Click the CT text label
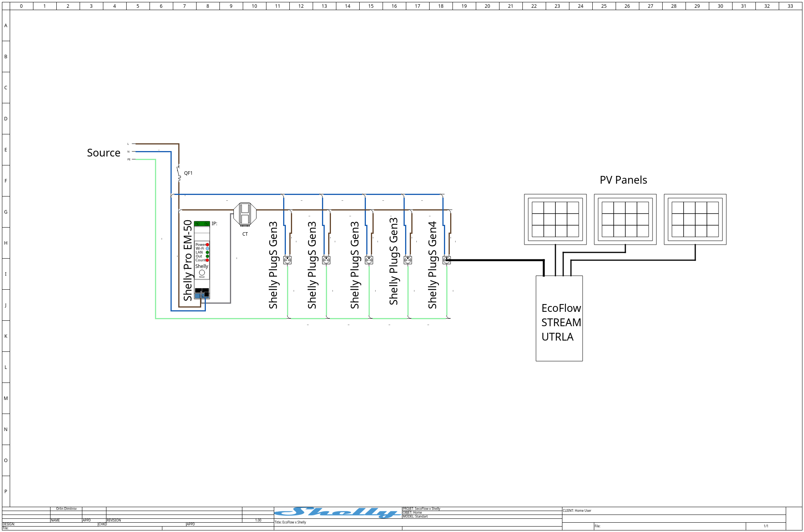 click(x=245, y=234)
